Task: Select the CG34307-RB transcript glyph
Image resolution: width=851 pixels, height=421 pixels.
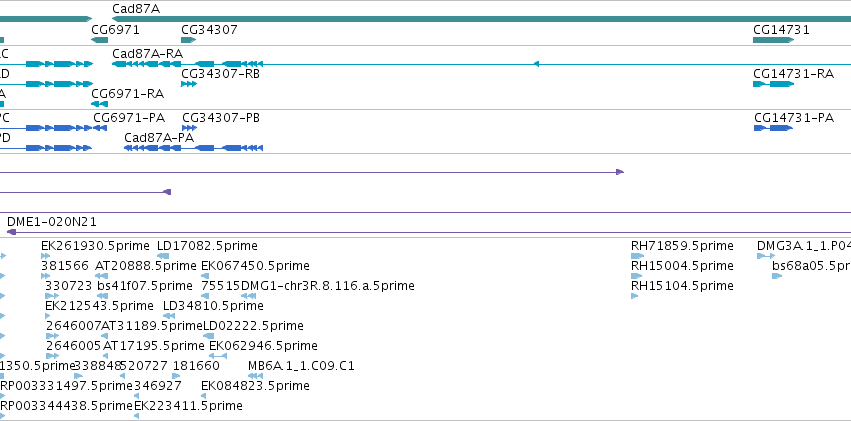Action: (188, 84)
